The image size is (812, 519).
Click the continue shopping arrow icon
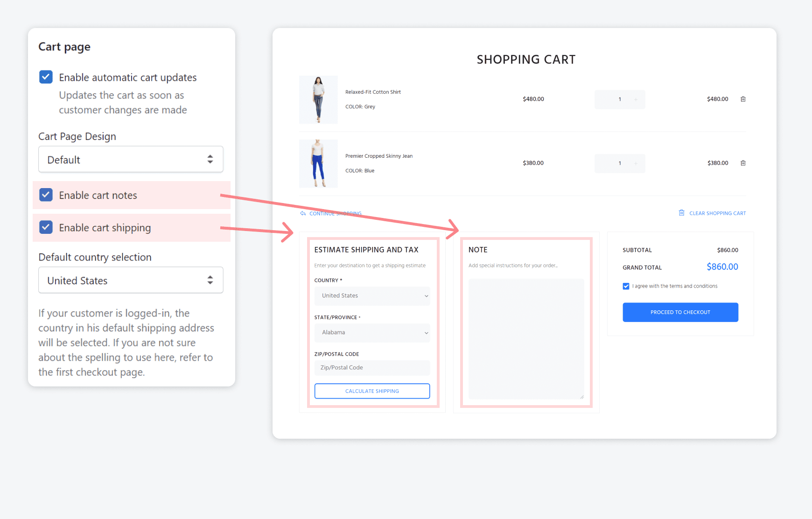click(302, 213)
